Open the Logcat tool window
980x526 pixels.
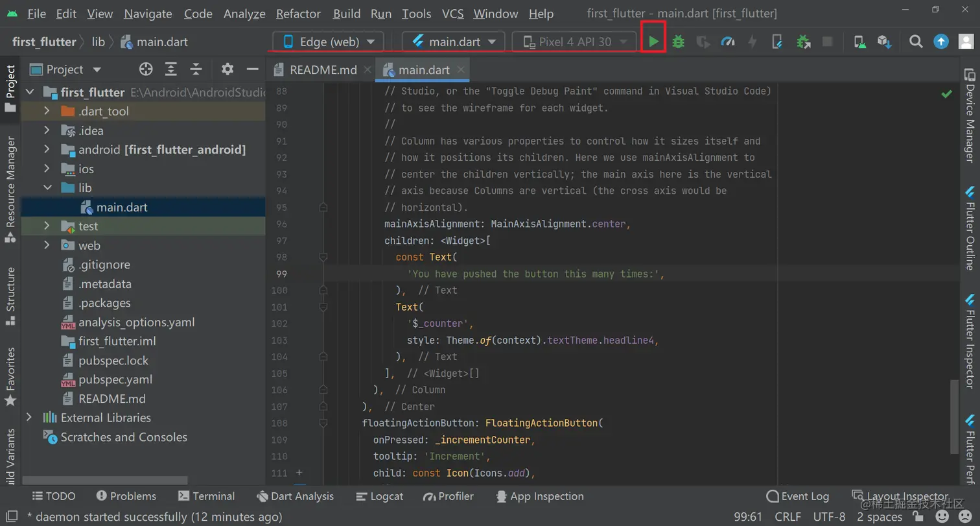click(x=380, y=496)
